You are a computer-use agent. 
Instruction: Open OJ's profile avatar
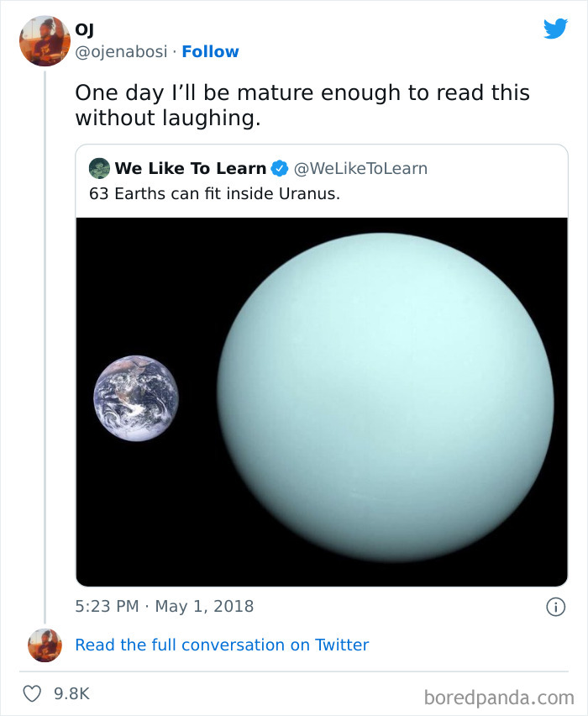pos(45,41)
